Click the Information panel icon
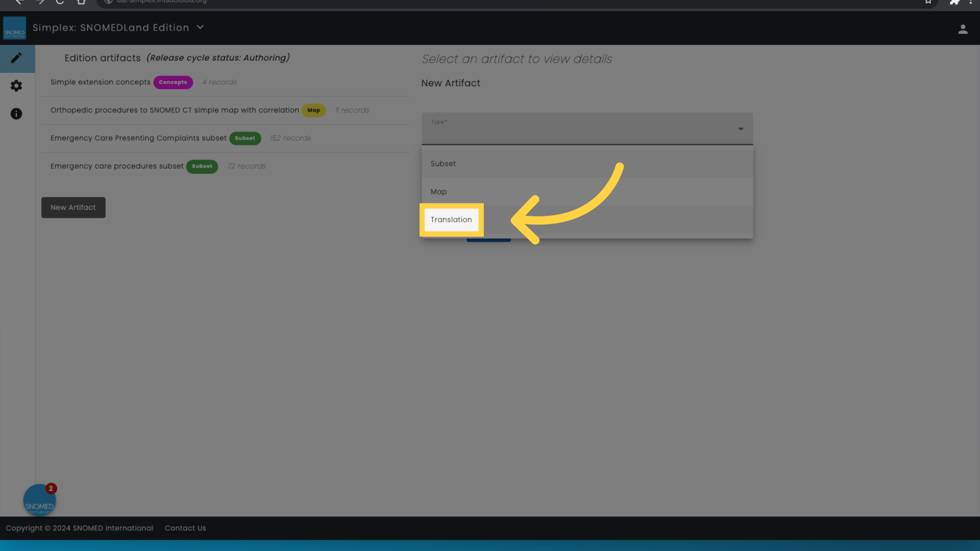The image size is (980, 551). (x=16, y=114)
